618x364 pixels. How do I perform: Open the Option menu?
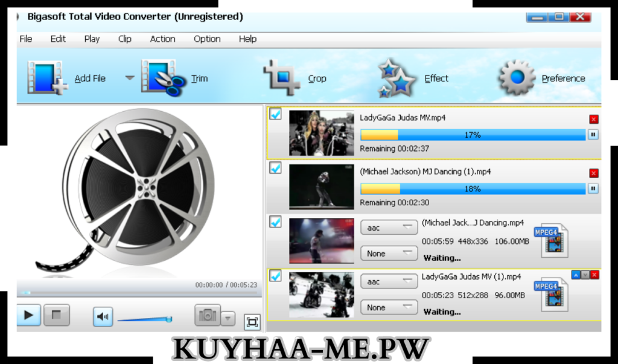(x=207, y=39)
